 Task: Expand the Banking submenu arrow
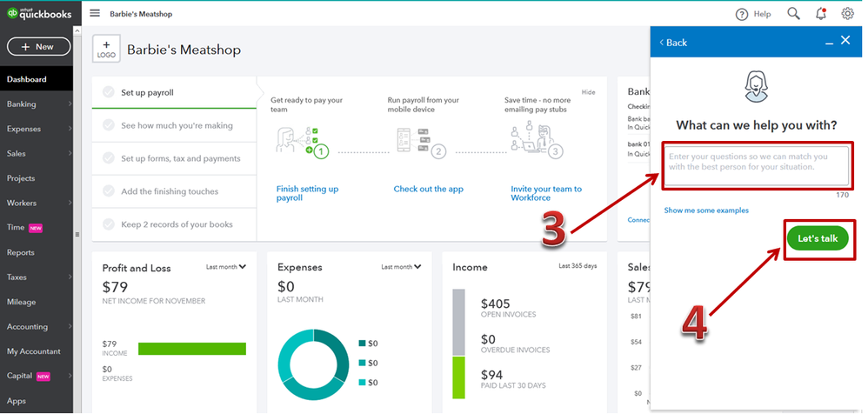pos(70,104)
